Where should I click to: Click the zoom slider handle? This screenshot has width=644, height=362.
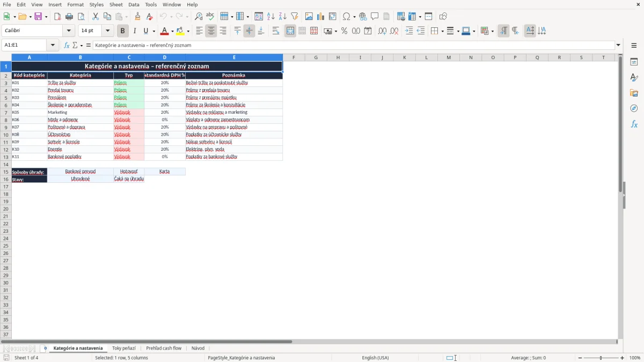pos(601,358)
